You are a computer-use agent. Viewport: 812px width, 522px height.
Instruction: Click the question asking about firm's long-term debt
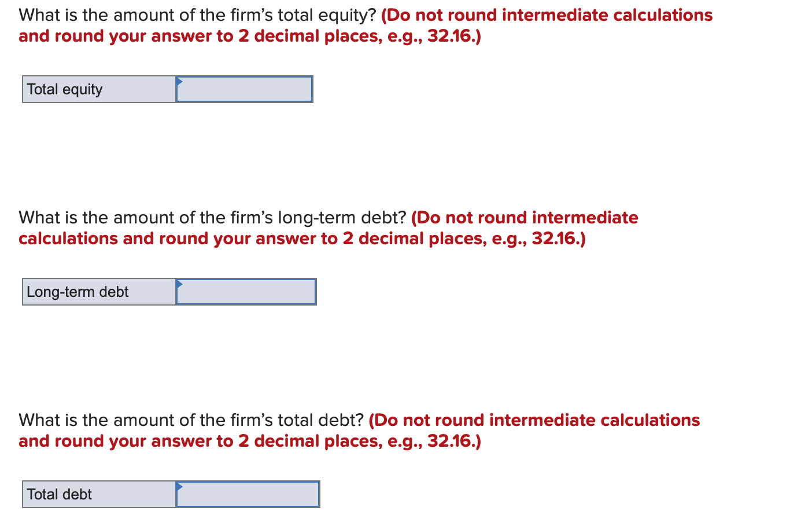click(x=212, y=218)
